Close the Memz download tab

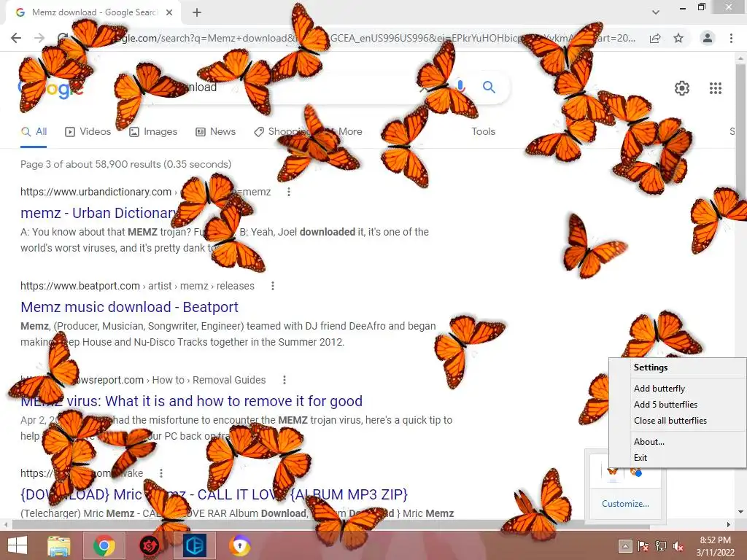tap(169, 12)
